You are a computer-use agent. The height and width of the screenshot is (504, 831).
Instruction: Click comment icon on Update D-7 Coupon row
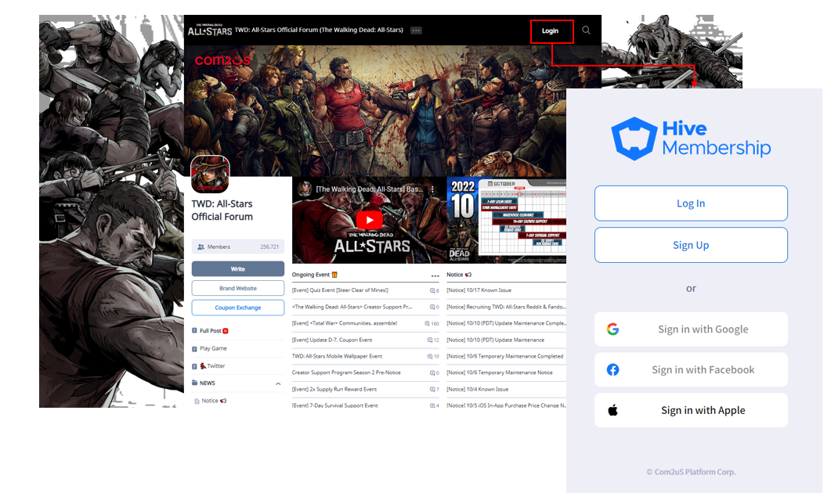430,340
